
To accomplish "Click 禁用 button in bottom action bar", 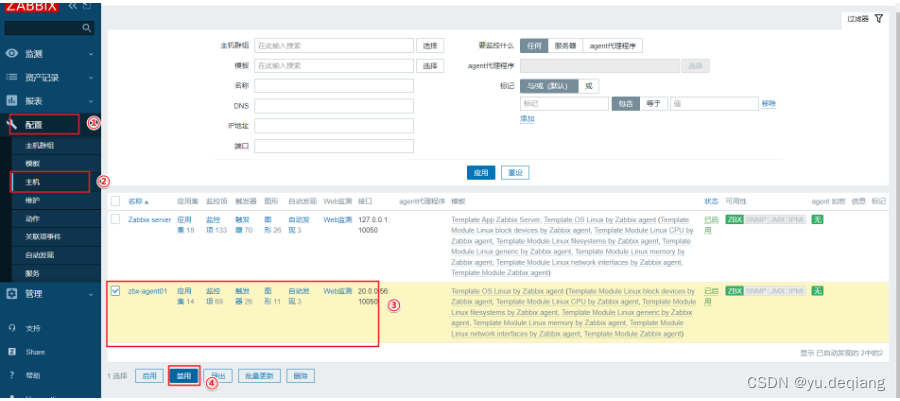I will click(x=184, y=376).
